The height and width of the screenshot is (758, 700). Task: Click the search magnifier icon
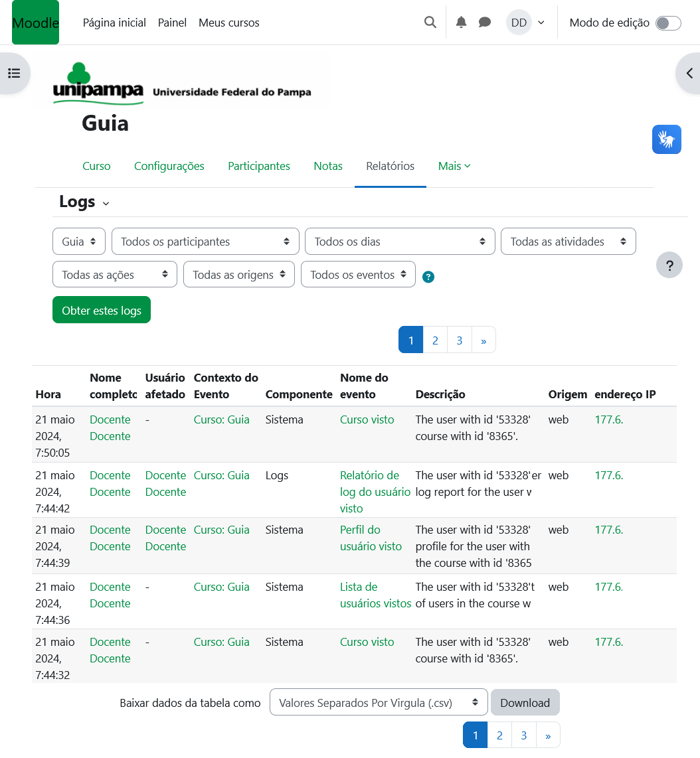(x=430, y=23)
